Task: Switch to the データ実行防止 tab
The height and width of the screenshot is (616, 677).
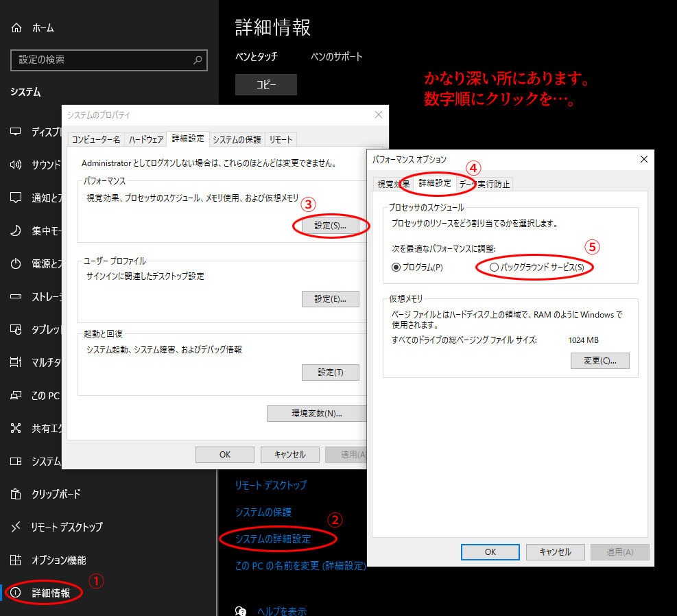Action: click(485, 184)
